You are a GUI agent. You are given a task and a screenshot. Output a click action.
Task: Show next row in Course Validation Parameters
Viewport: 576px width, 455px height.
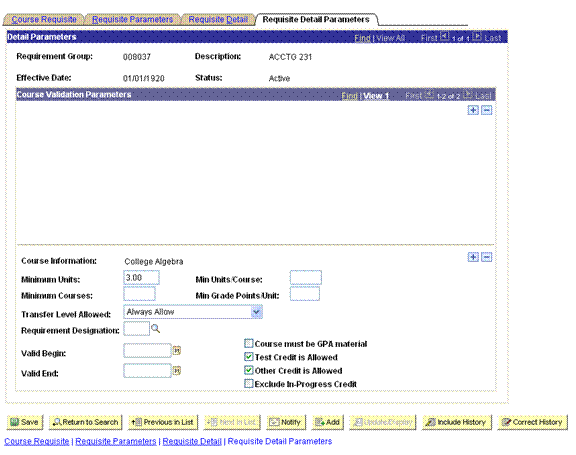(468, 94)
